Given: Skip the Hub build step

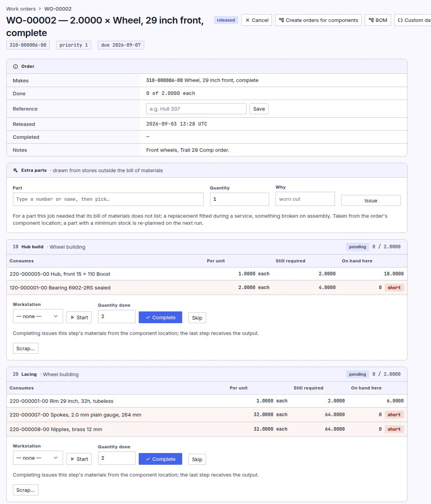Looking at the screenshot, I should [x=197, y=318].
